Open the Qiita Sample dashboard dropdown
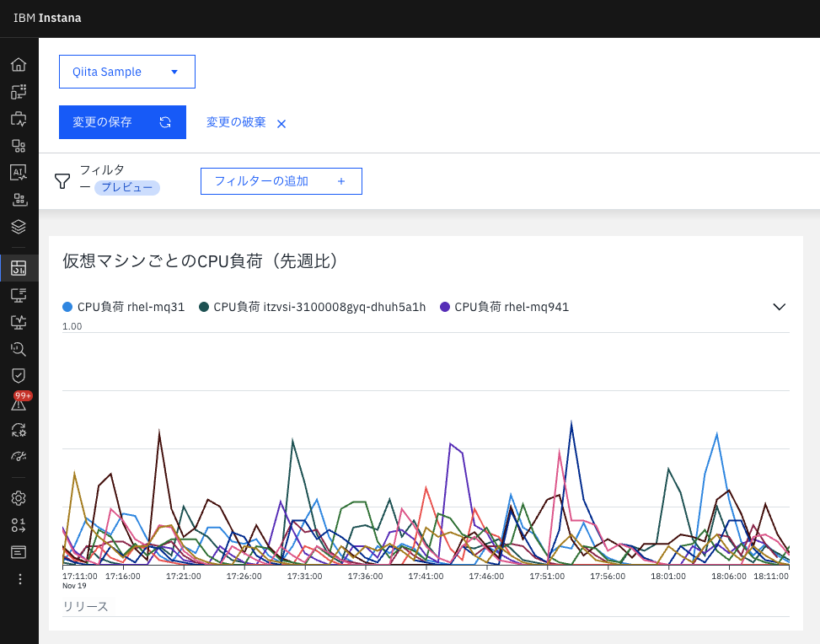Screen dimensions: 820x644 (127, 72)
